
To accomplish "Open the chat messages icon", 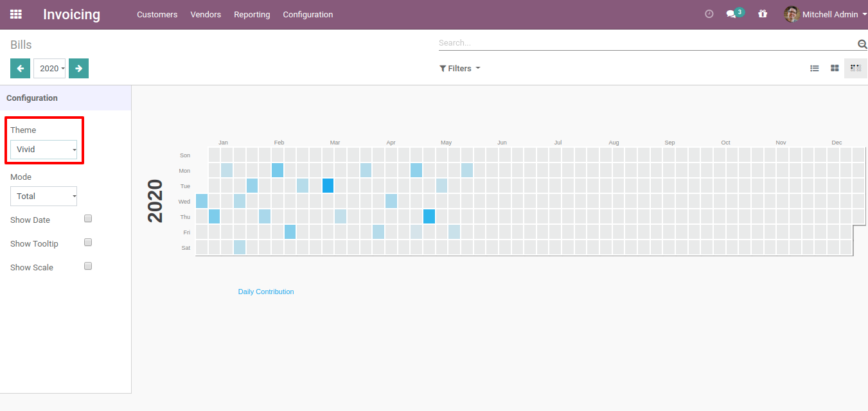I will point(731,14).
